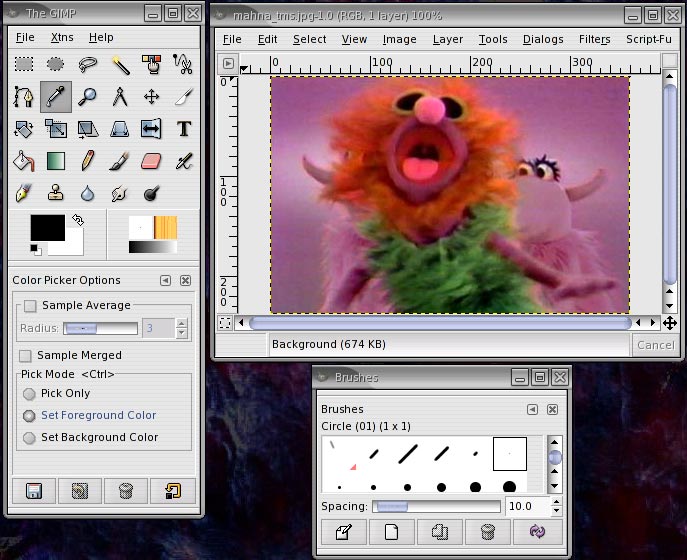Select the Fuzzy Select magic wand tool
Image resolution: width=687 pixels, height=560 pixels.
(120, 64)
